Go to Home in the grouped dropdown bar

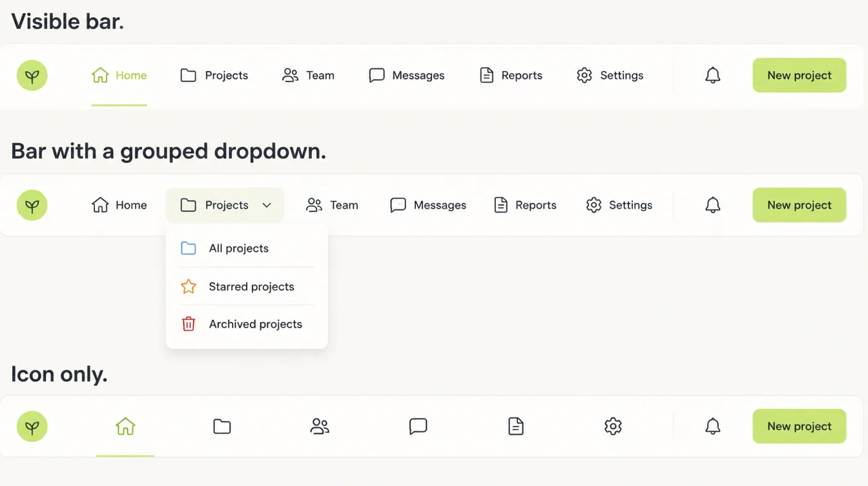(x=119, y=206)
